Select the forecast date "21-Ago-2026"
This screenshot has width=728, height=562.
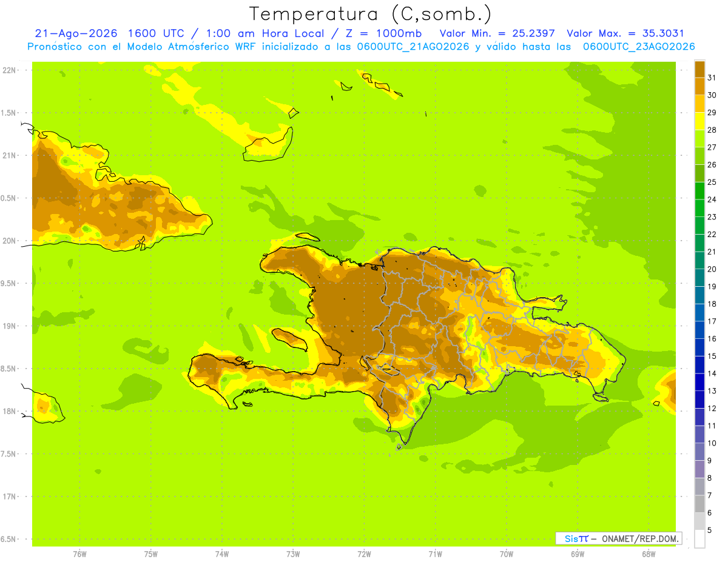pyautogui.click(x=76, y=33)
